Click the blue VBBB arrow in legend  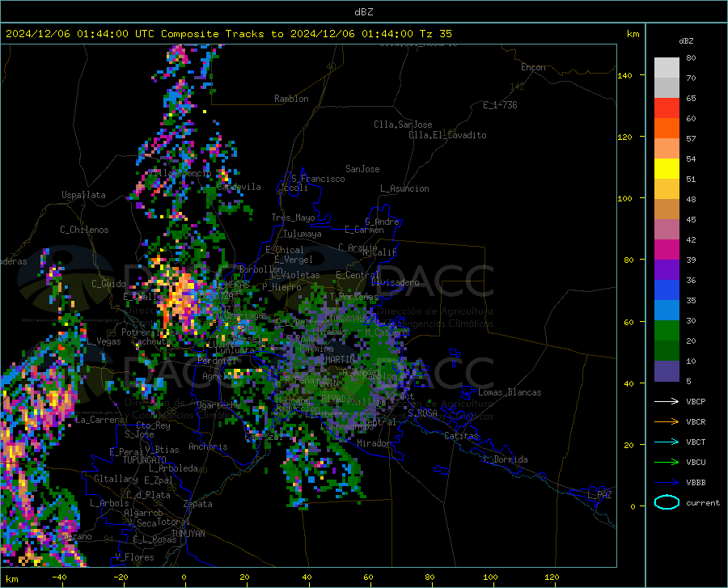pos(667,483)
